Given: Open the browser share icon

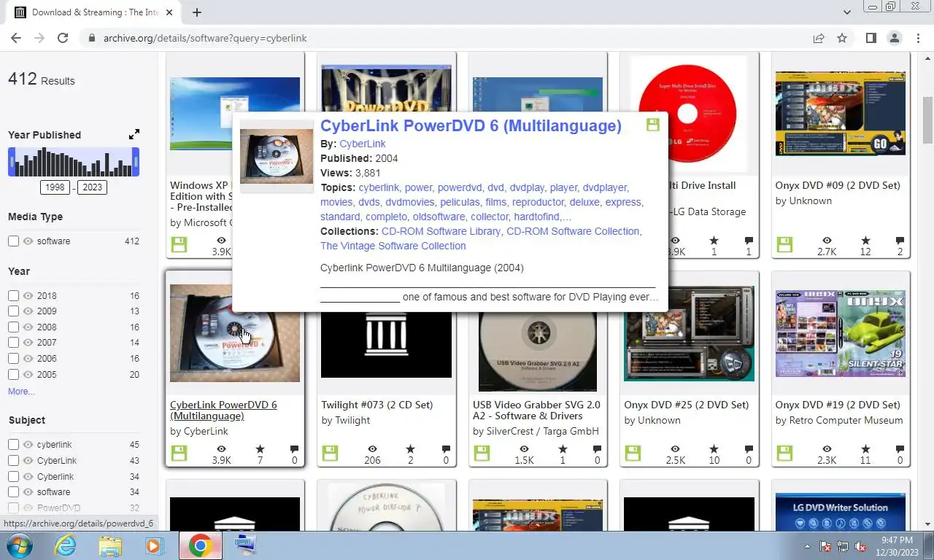Looking at the screenshot, I should click(819, 38).
